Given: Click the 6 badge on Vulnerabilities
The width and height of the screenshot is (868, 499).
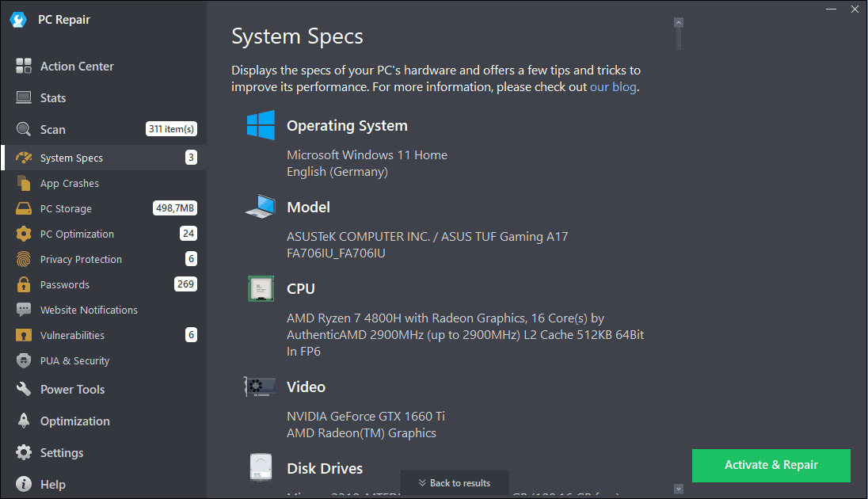Looking at the screenshot, I should click(x=192, y=334).
